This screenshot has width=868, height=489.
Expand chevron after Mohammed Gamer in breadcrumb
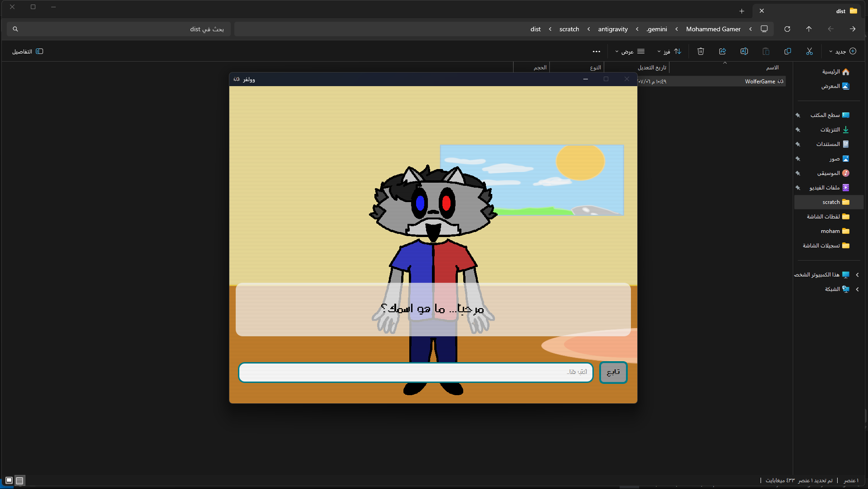click(x=677, y=29)
